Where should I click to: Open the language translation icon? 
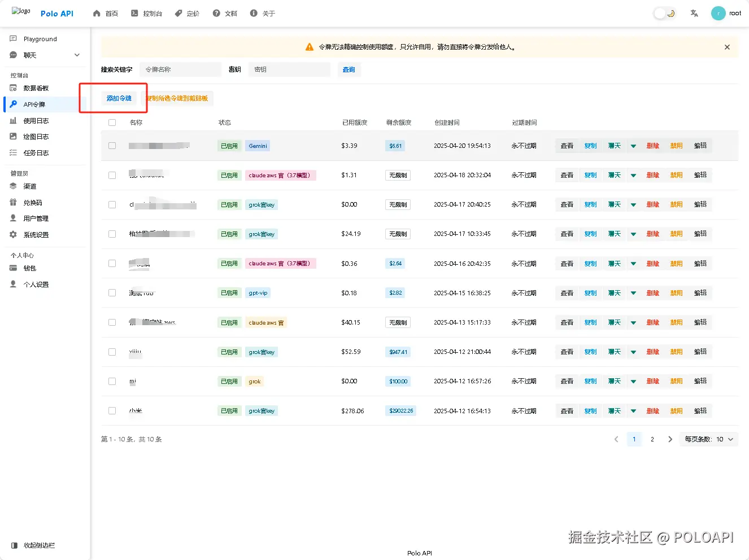click(x=694, y=13)
